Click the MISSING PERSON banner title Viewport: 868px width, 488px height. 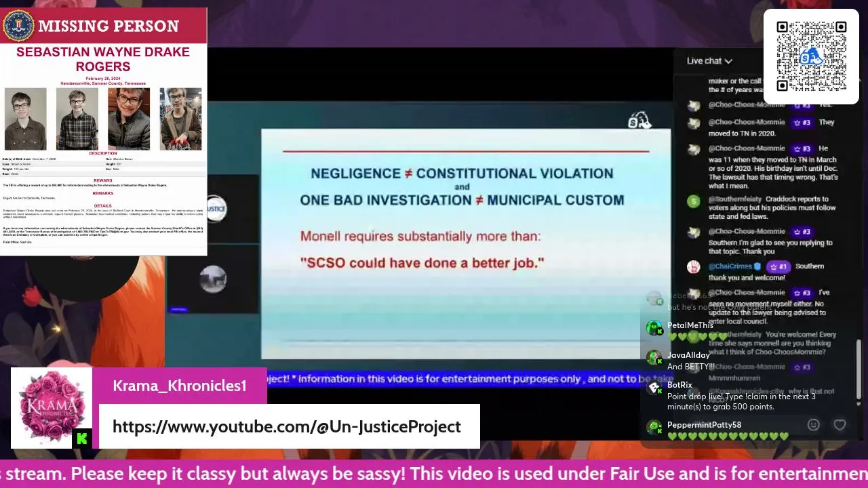(108, 26)
